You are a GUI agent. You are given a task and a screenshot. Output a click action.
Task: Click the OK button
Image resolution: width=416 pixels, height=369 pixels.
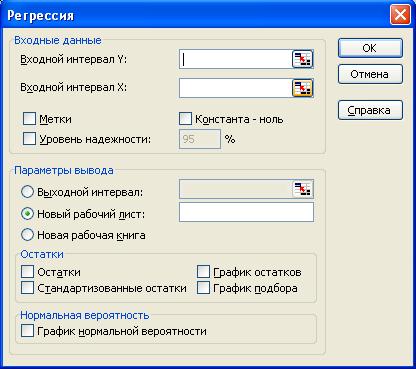pos(370,48)
